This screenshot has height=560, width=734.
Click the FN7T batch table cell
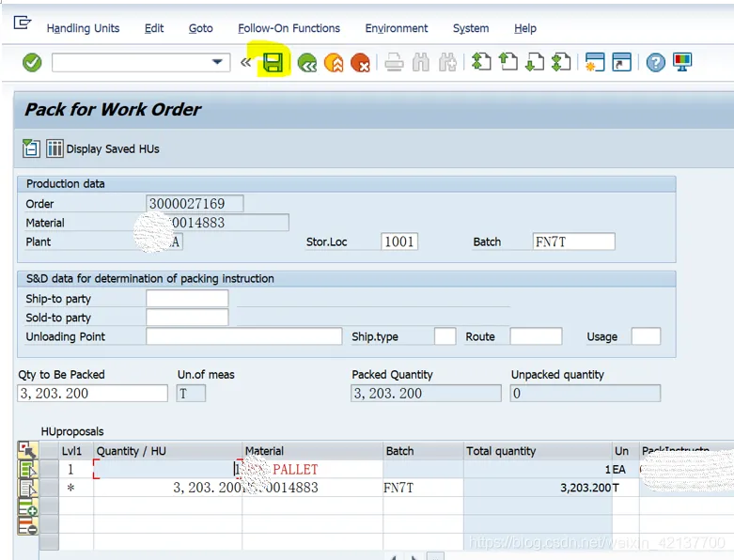[423, 488]
